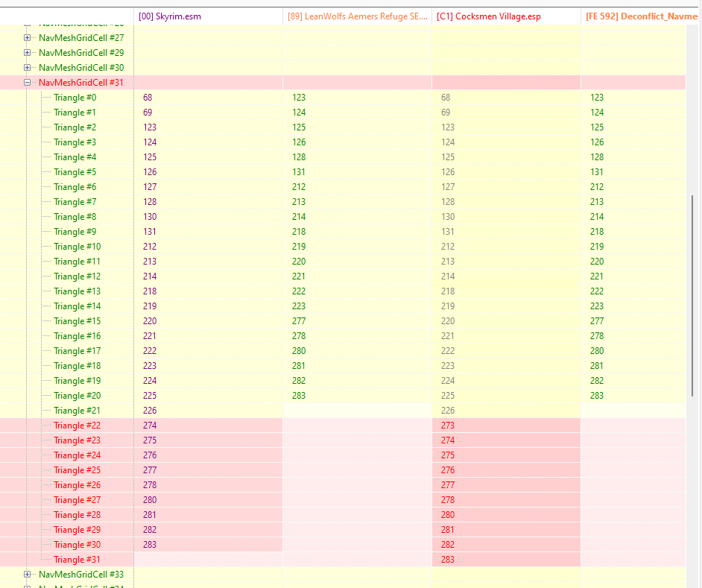This screenshot has width=702, height=588.
Task: Click the vertical scrollbar thumb
Action: click(x=692, y=296)
